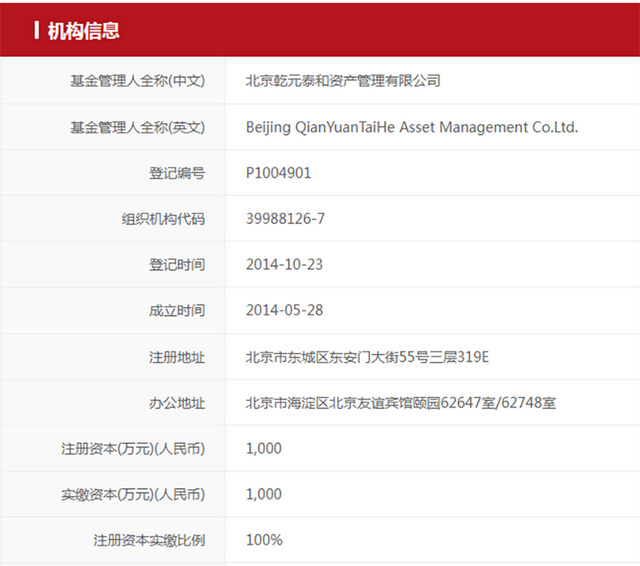Image resolution: width=640 pixels, height=566 pixels.
Task: Click the 注册资本(万元)(人民币) label
Action: tap(133, 449)
